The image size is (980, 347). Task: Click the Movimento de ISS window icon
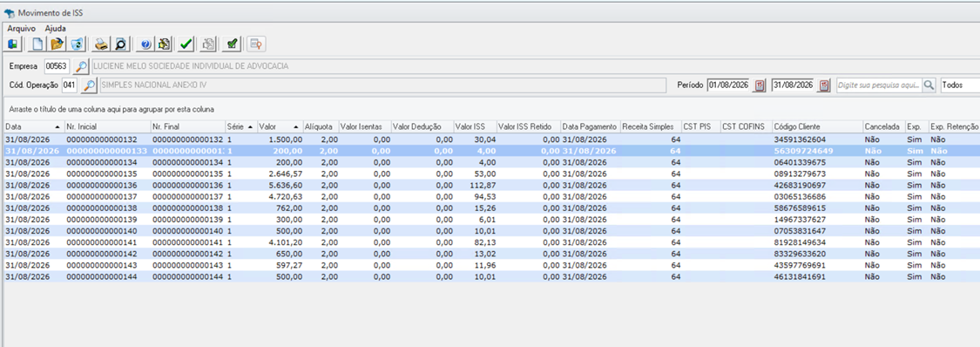pos(10,12)
